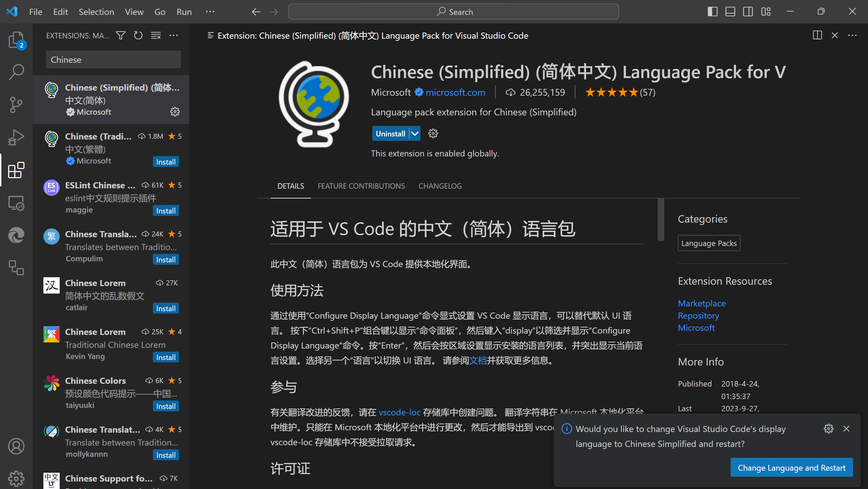Expand the Uninstall button dropdown arrow
This screenshot has width=868, height=489.
coord(415,134)
